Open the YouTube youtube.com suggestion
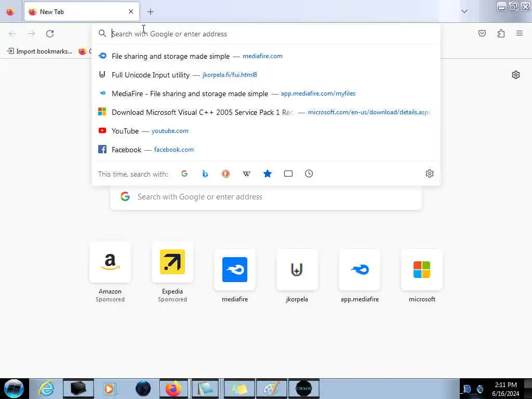 click(x=266, y=130)
